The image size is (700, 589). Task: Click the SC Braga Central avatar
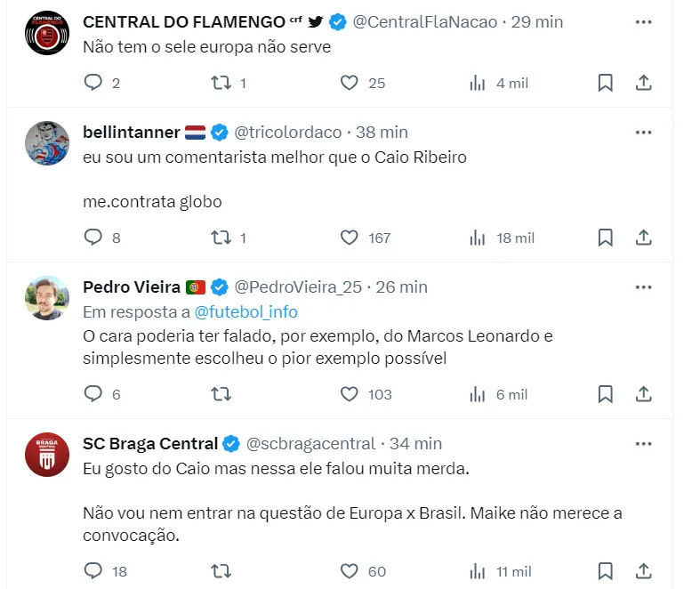[x=47, y=454]
